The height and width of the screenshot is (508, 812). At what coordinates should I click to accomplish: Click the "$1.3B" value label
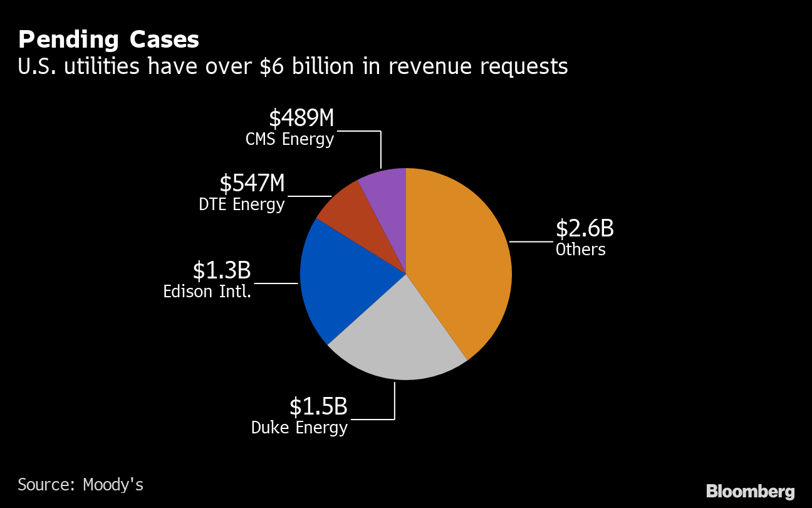pyautogui.click(x=222, y=270)
